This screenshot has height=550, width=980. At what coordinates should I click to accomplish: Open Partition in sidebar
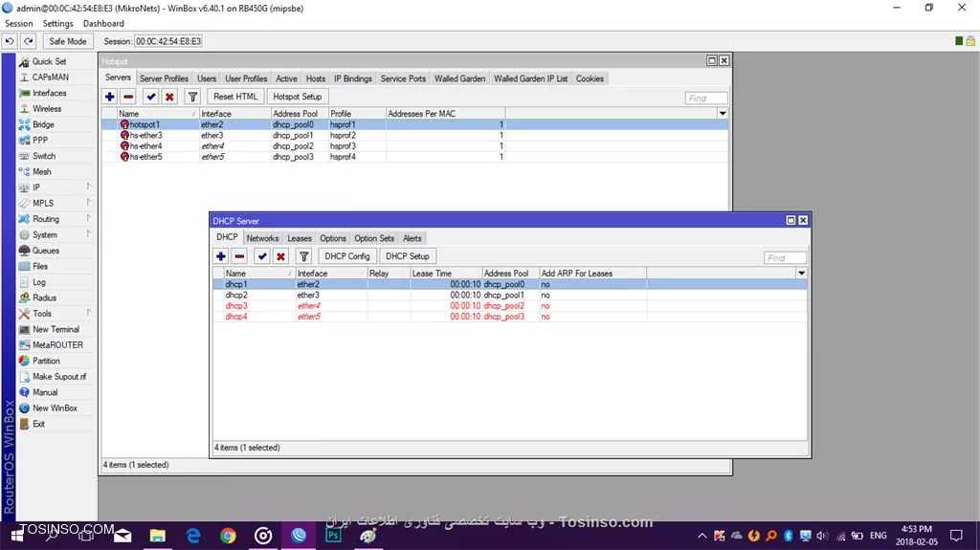coord(46,361)
